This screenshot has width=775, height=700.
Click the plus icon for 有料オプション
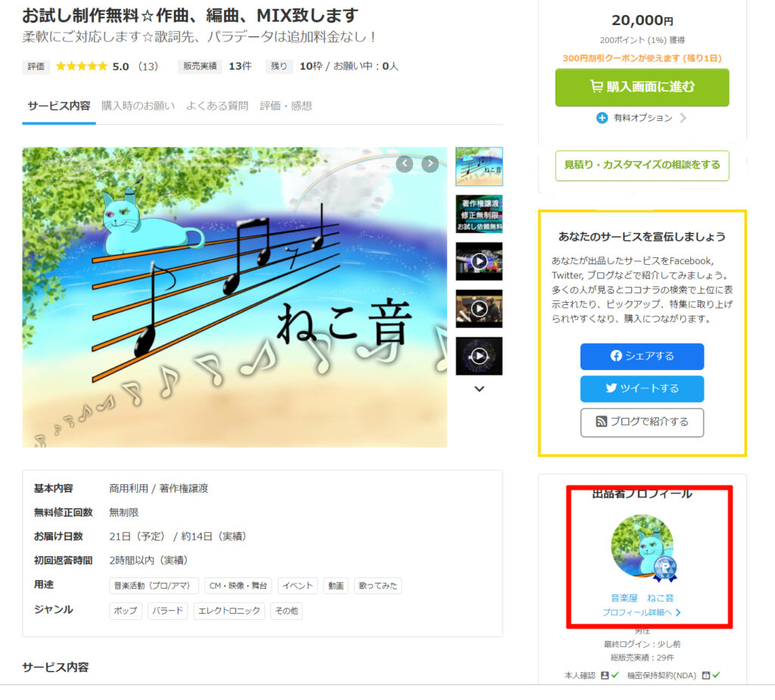(602, 117)
